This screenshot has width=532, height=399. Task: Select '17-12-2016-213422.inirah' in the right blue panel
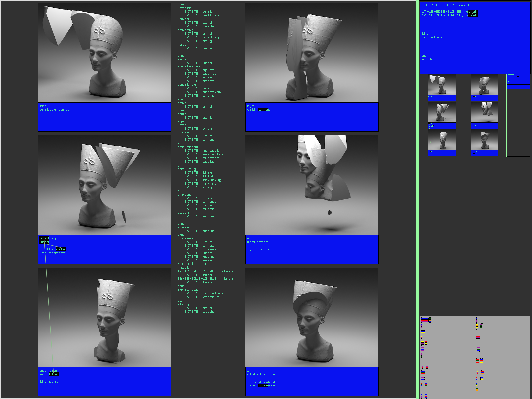[450, 12]
